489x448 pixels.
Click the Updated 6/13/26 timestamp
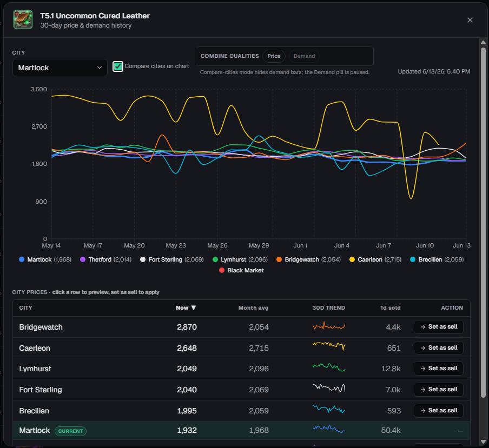coord(434,72)
